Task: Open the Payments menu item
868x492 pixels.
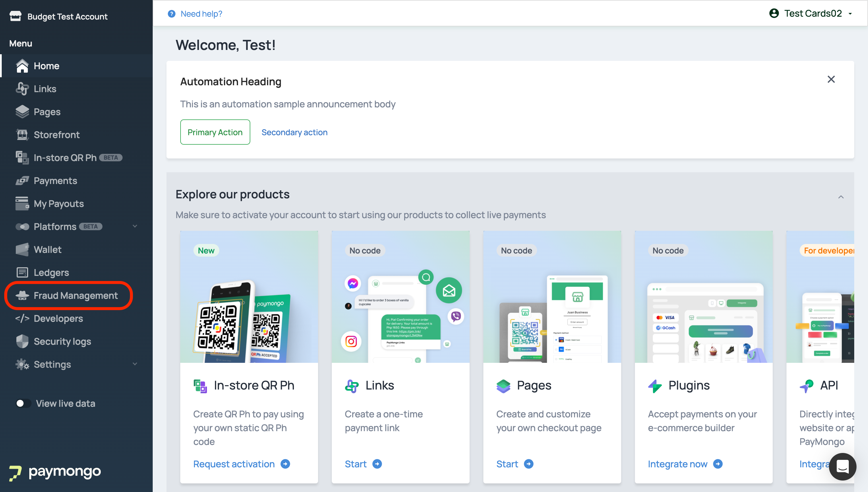Action: pos(55,181)
